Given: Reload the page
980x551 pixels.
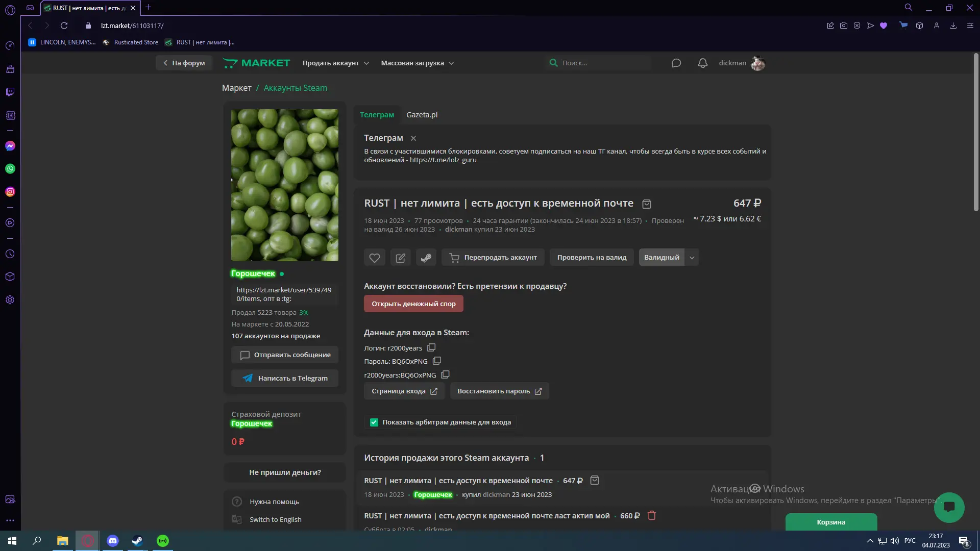Looking at the screenshot, I should click(64, 26).
